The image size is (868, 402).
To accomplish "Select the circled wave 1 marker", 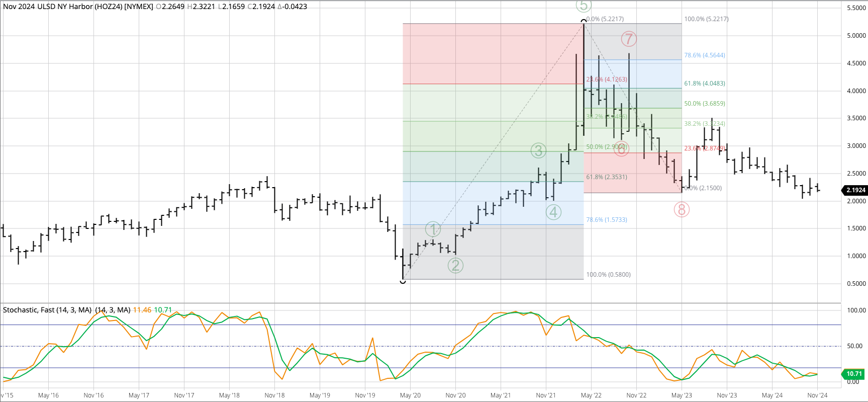I will [433, 229].
